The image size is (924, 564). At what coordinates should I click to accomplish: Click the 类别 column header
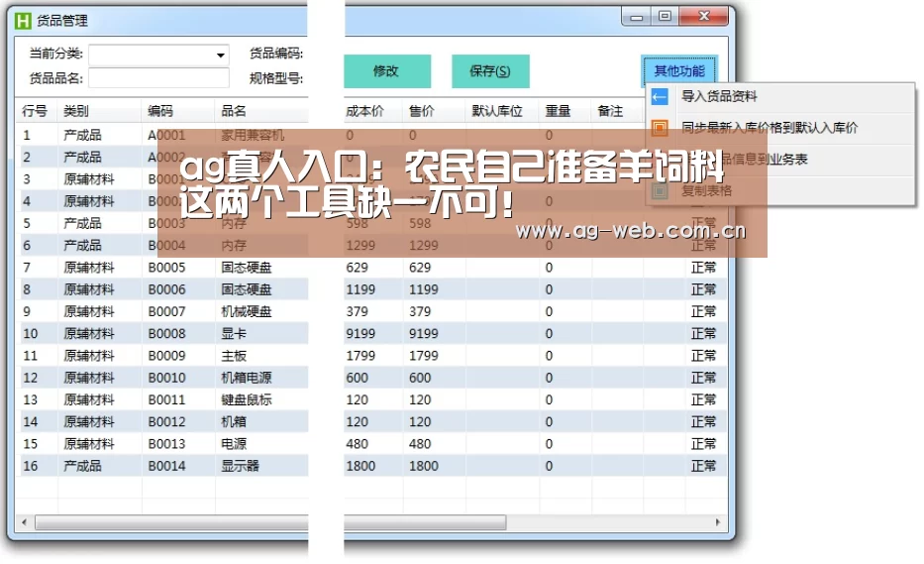coord(76,111)
